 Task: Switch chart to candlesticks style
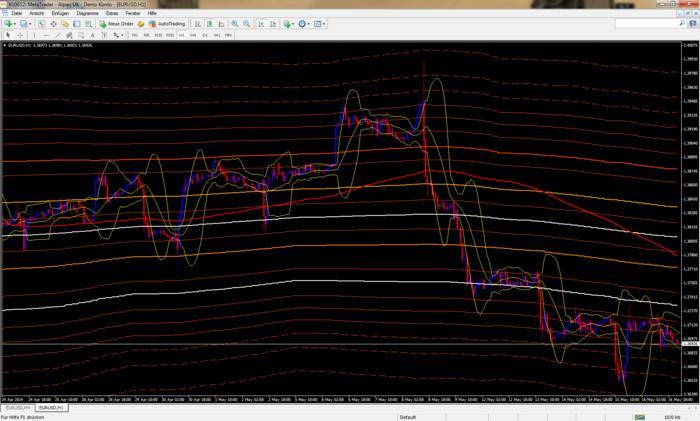tap(209, 24)
